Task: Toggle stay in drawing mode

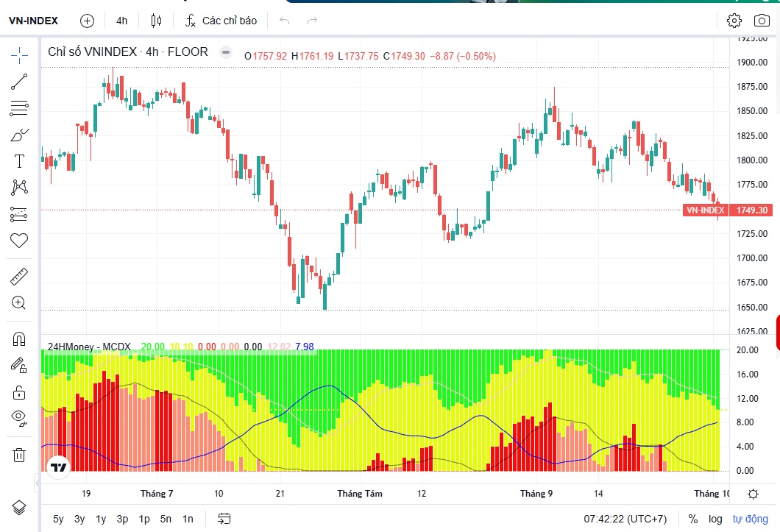Action: (19, 366)
